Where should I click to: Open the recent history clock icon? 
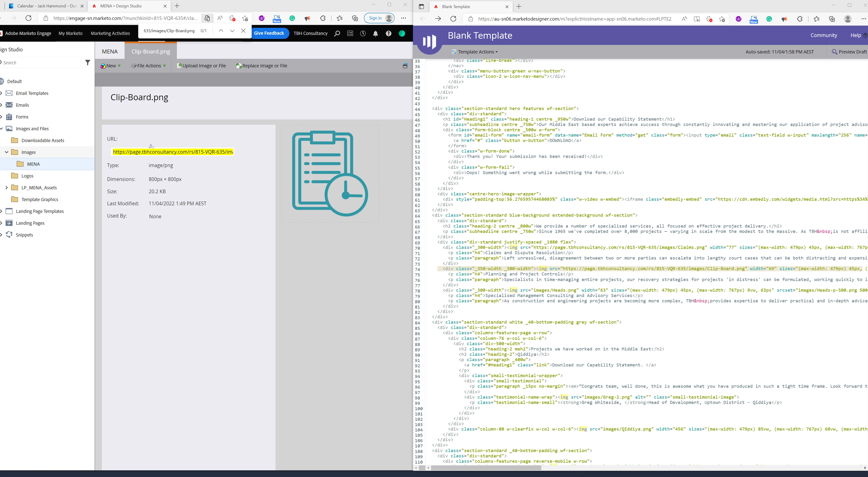click(363, 33)
